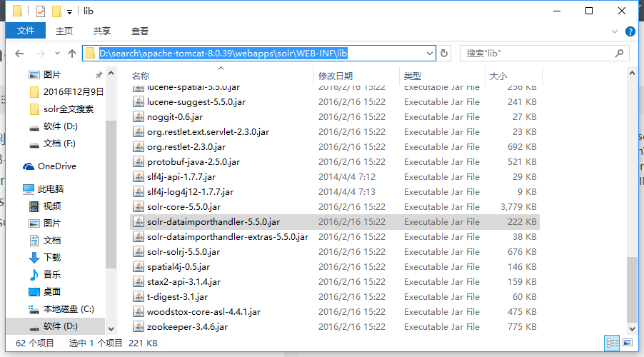Open Customize Quick Access Toolbar dropdown

pos(69,12)
